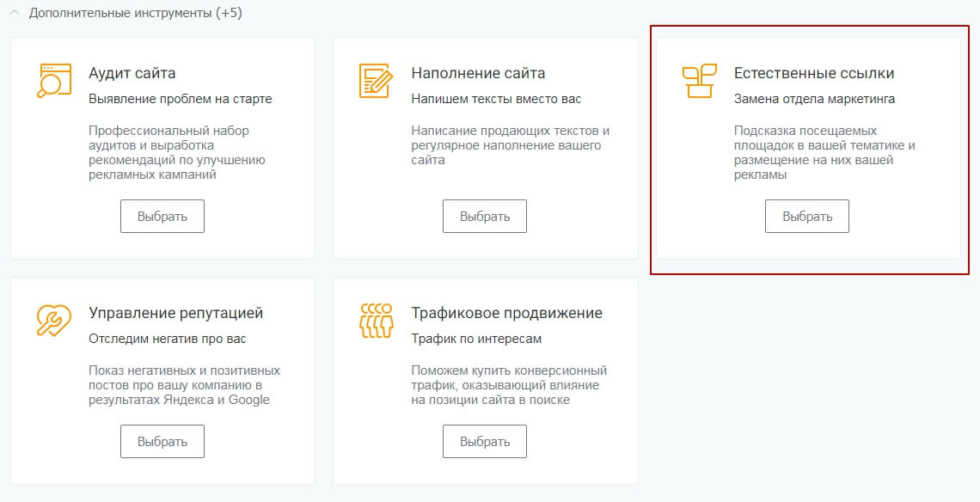Click the Управление репутацией heart wrench icon
This screenshot has width=980, height=502.
pos(54,320)
